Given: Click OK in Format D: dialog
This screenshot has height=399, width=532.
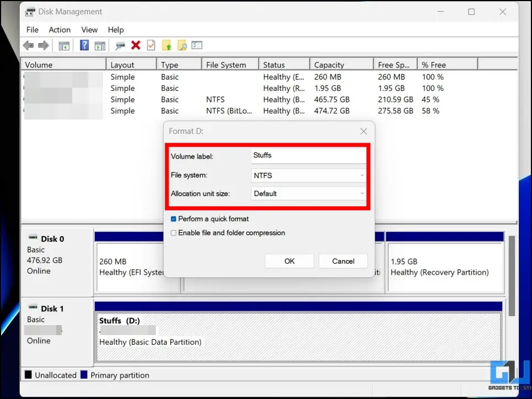Looking at the screenshot, I should click(x=290, y=261).
